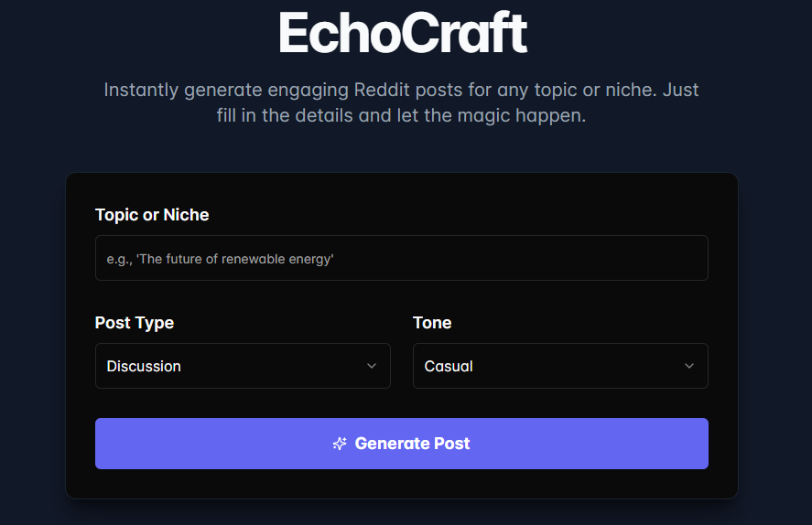Click the 'Tone' label
This screenshot has width=812, height=525.
[x=432, y=323]
